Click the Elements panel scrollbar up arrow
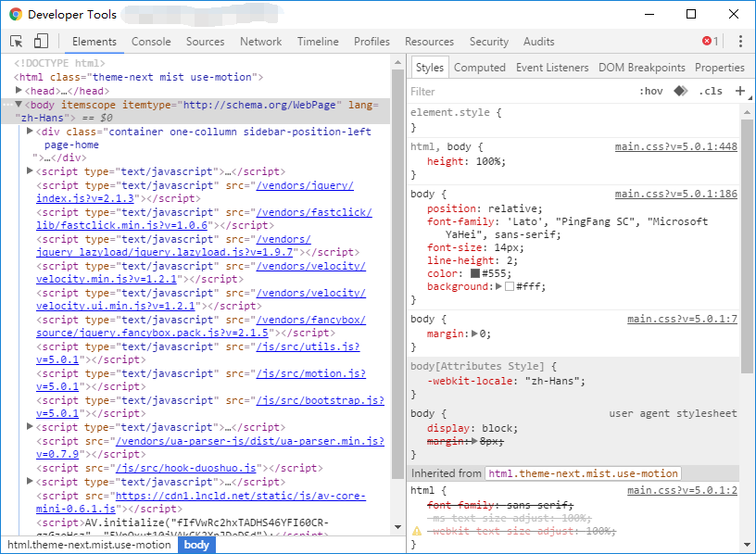This screenshot has width=756, height=554. (x=397, y=62)
